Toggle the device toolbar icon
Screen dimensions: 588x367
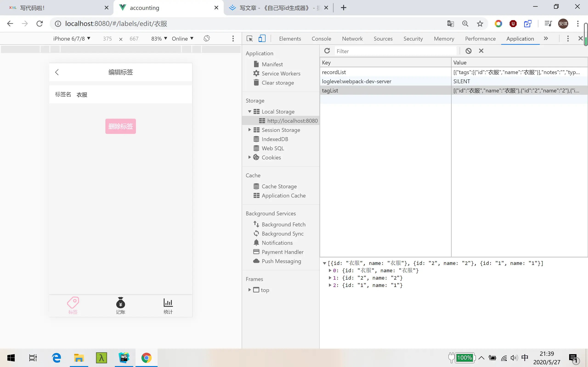pyautogui.click(x=262, y=39)
